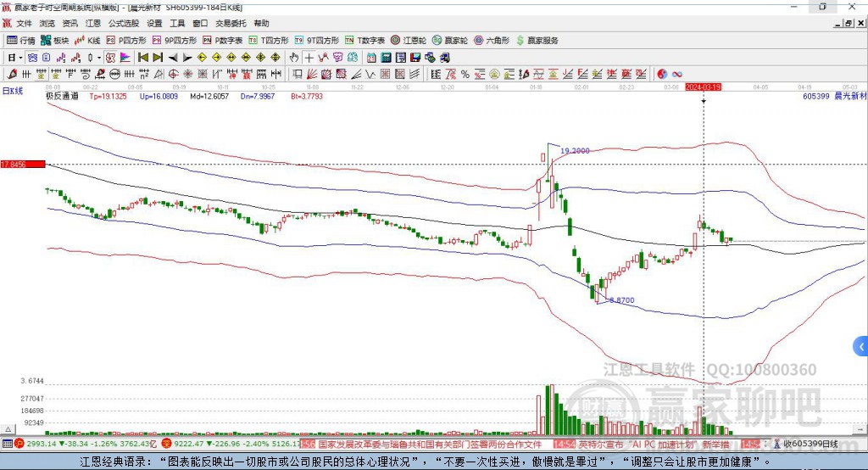Click the Tp=19.1325 indicator value
The height and width of the screenshot is (470, 868).
tap(108, 96)
